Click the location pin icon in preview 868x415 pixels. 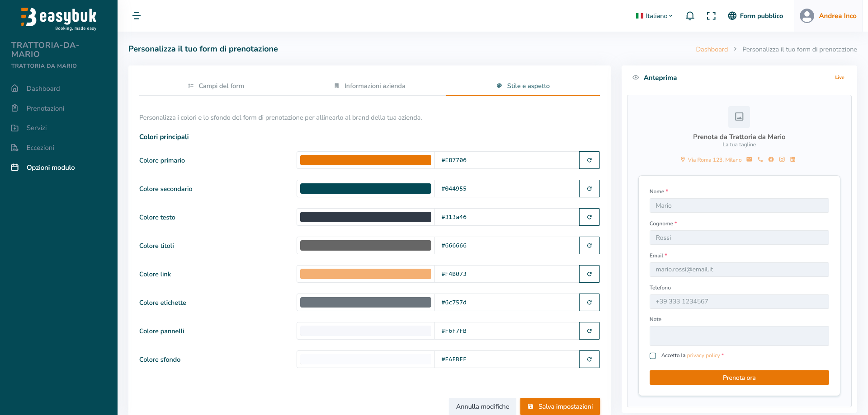click(x=683, y=159)
